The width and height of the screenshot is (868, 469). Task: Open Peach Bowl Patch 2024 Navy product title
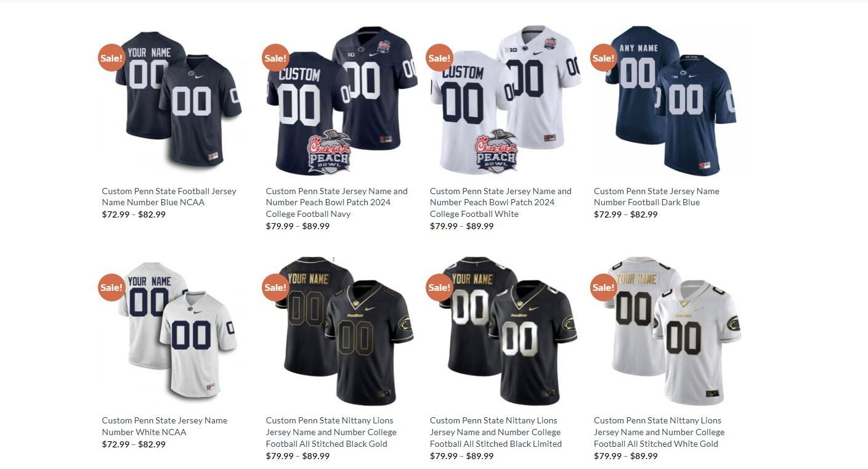pyautogui.click(x=336, y=202)
